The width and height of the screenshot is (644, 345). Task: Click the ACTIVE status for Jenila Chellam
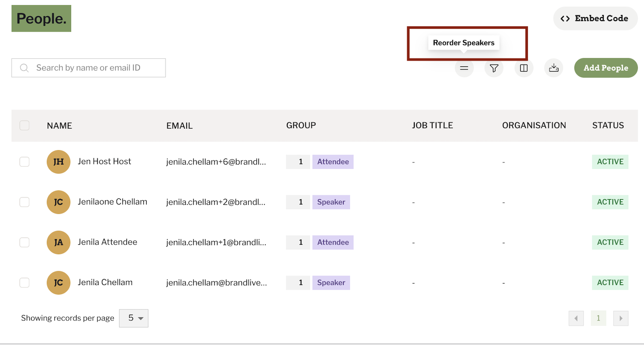(x=610, y=283)
